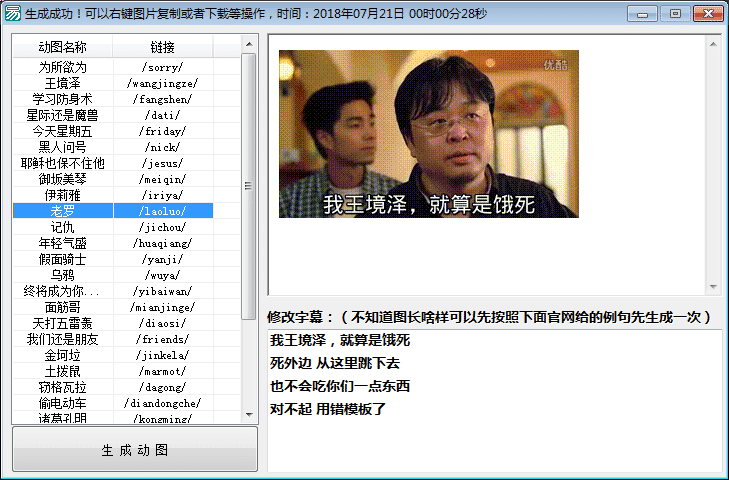Click the app icon in the title bar

click(13, 14)
